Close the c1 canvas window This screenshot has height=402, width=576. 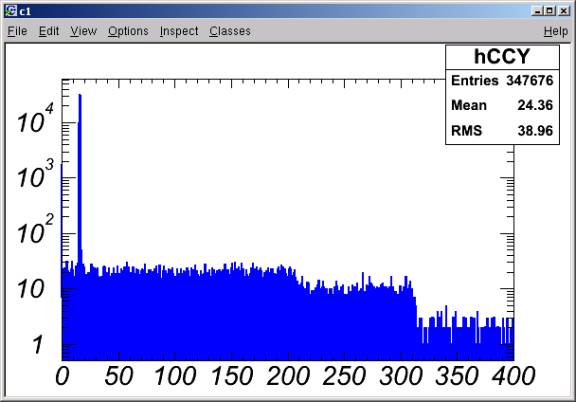coord(564,11)
